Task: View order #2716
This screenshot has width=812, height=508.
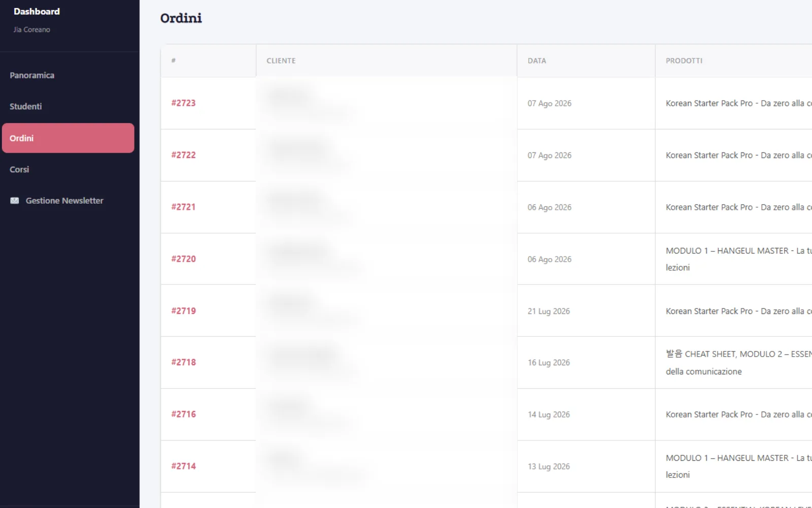Action: point(183,414)
